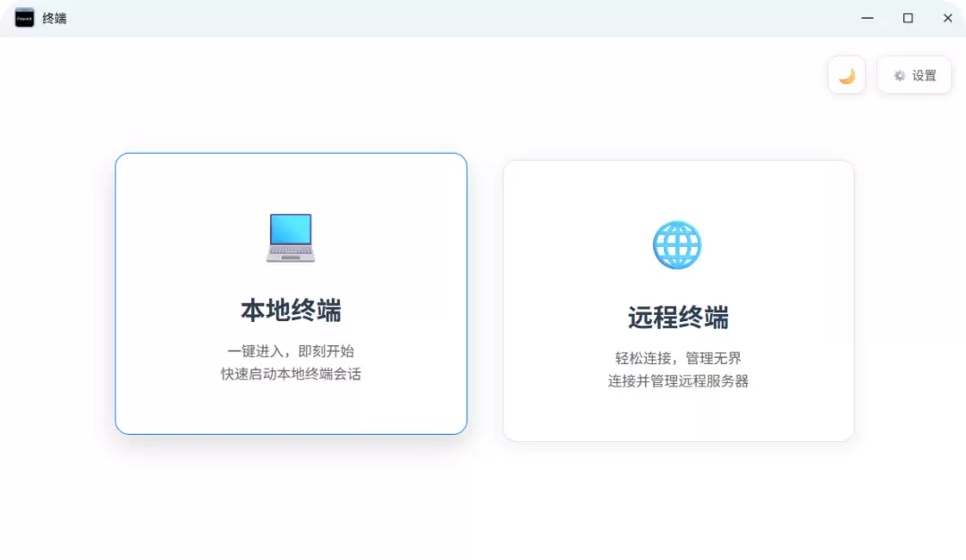Select the laptop icon on the local terminal card
The image size is (966, 560).
(290, 237)
